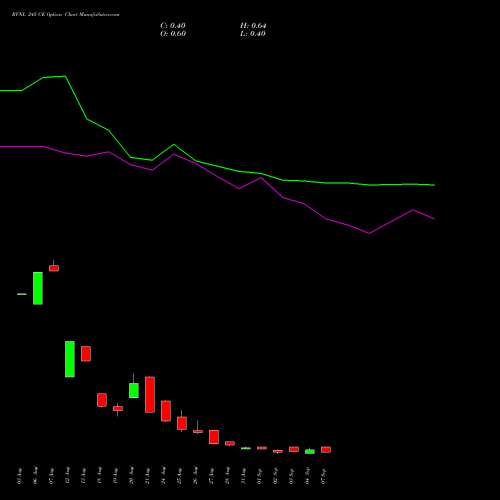Select the tall green candle for 06 Aug

(38, 288)
